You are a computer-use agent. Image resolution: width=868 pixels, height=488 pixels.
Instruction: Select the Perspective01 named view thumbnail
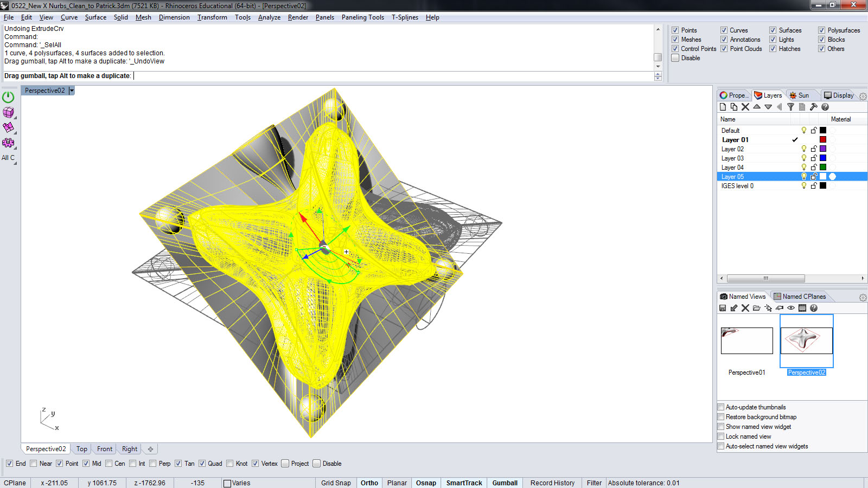point(747,341)
